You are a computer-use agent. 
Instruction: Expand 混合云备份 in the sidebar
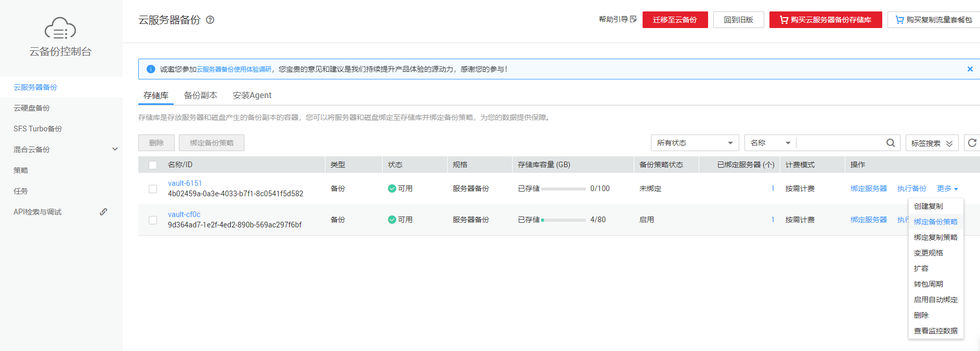point(115,150)
